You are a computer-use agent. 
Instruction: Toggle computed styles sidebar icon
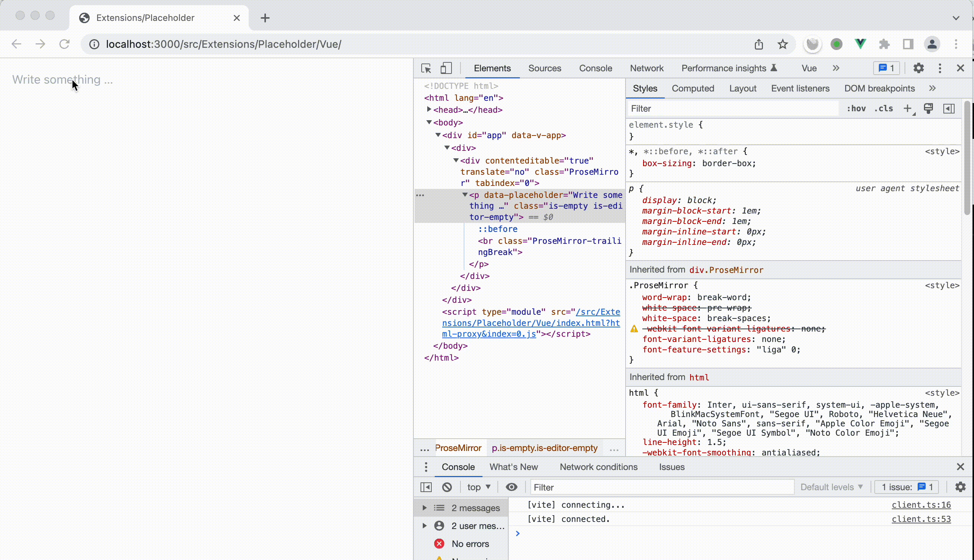pos(949,109)
